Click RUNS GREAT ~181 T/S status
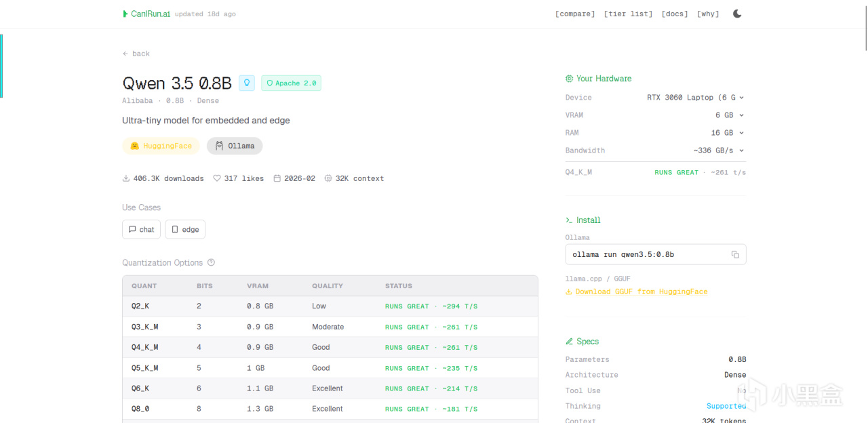This screenshot has height=423, width=868. [x=431, y=409]
